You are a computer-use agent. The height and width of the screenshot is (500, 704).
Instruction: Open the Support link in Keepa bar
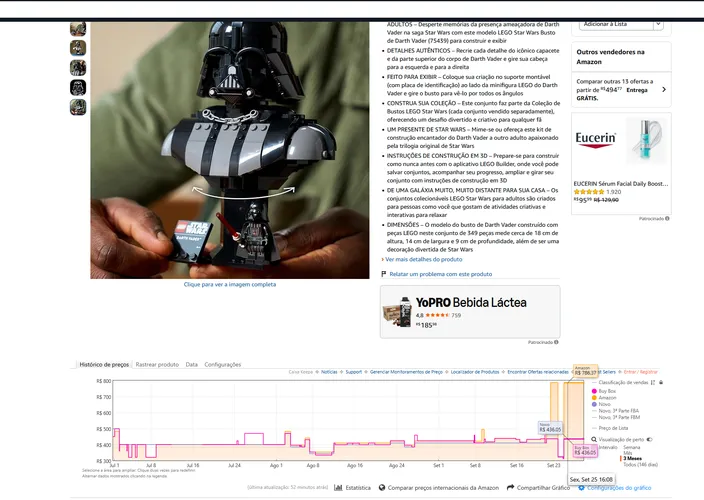[x=354, y=372]
